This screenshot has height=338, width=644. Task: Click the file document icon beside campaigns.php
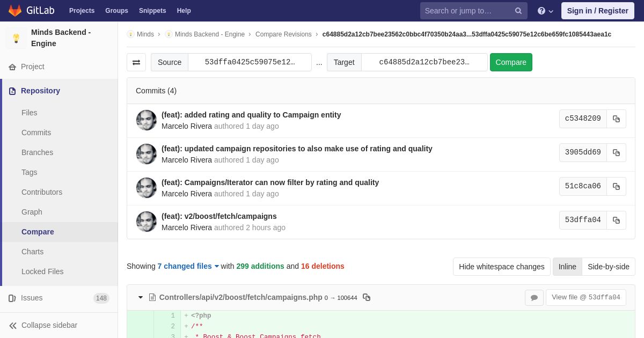pos(152,297)
